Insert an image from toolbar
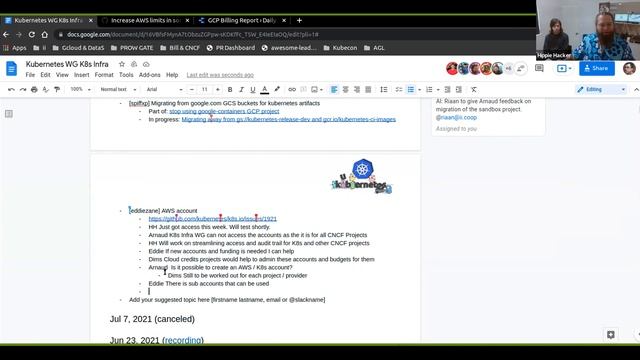The width and height of the screenshot is (640, 360). [x=314, y=89]
